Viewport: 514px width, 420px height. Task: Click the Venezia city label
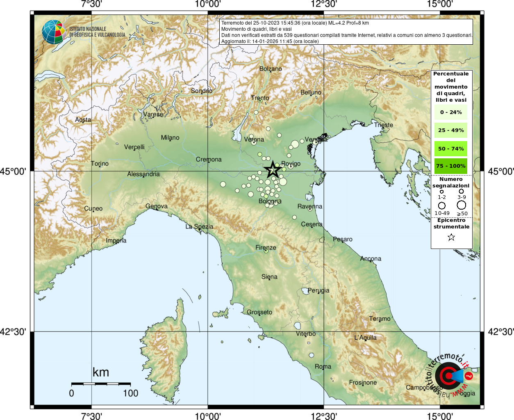pyautogui.click(x=316, y=139)
